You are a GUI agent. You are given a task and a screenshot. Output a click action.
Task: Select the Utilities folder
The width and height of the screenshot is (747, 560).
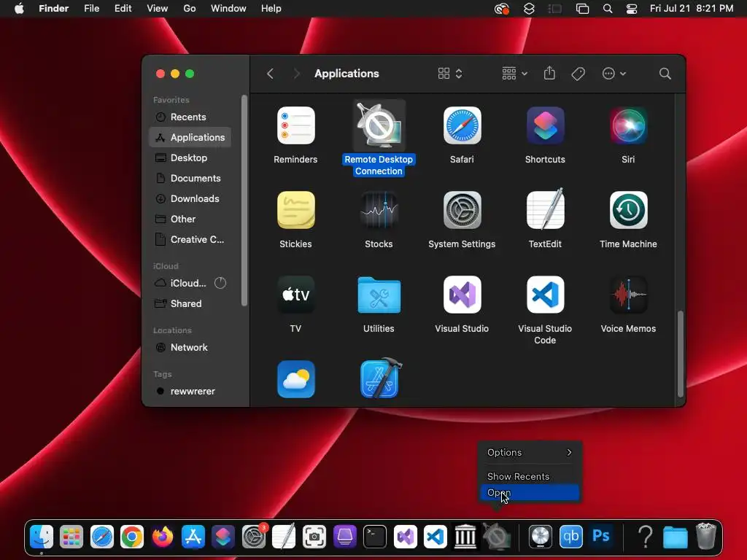pyautogui.click(x=379, y=295)
